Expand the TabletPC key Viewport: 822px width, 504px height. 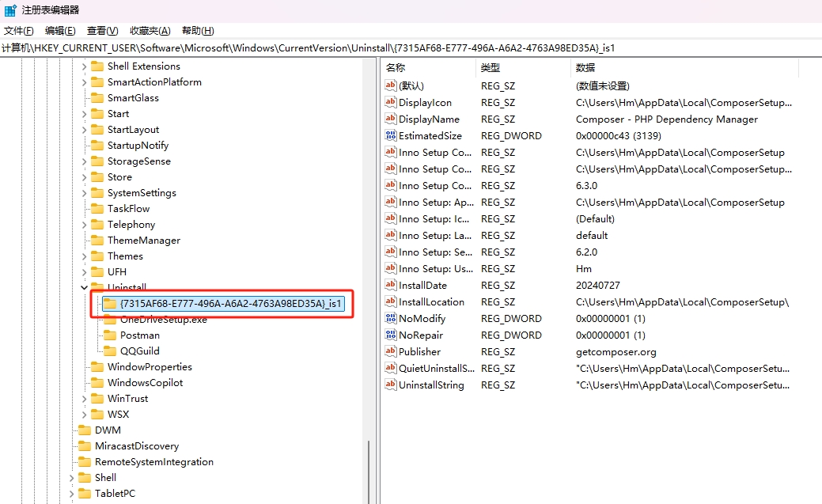coord(71,494)
